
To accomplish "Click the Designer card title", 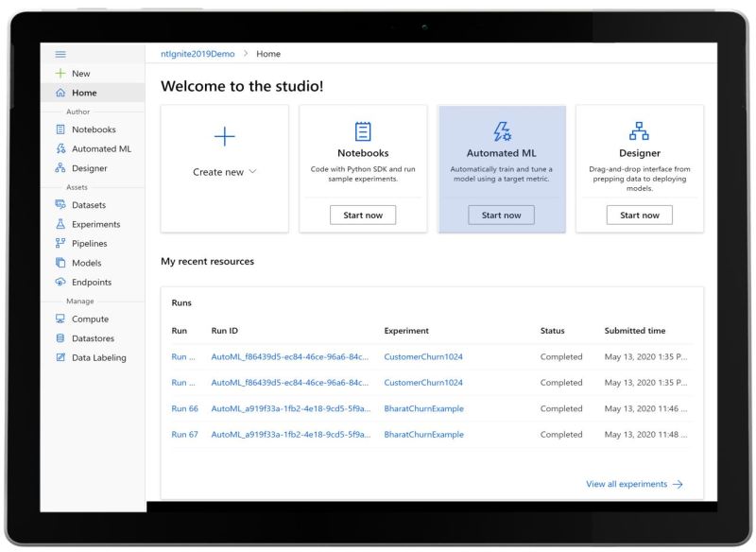I will click(640, 153).
